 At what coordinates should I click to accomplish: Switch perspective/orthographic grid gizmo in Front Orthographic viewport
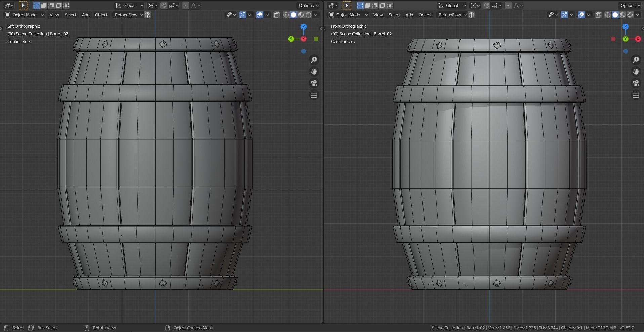(636, 95)
